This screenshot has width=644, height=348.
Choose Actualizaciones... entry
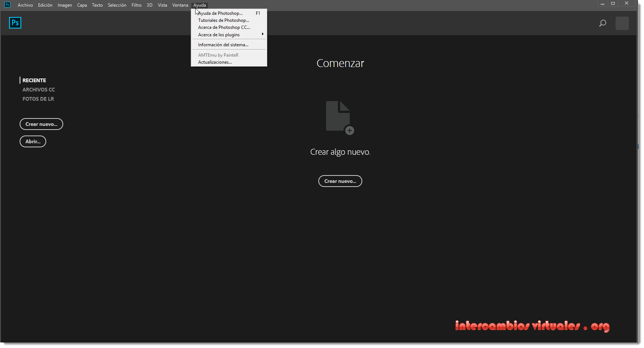pos(229,62)
